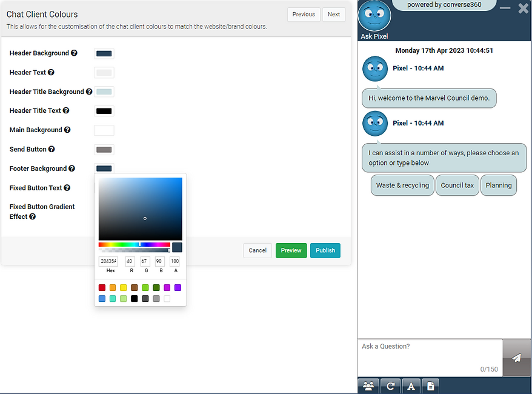Choose the Council tax quick reply

tap(457, 185)
